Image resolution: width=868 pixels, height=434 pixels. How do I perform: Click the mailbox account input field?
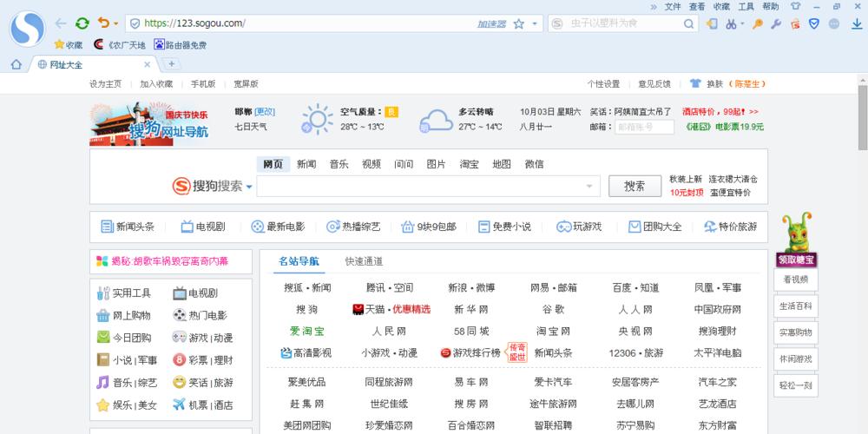click(x=644, y=127)
